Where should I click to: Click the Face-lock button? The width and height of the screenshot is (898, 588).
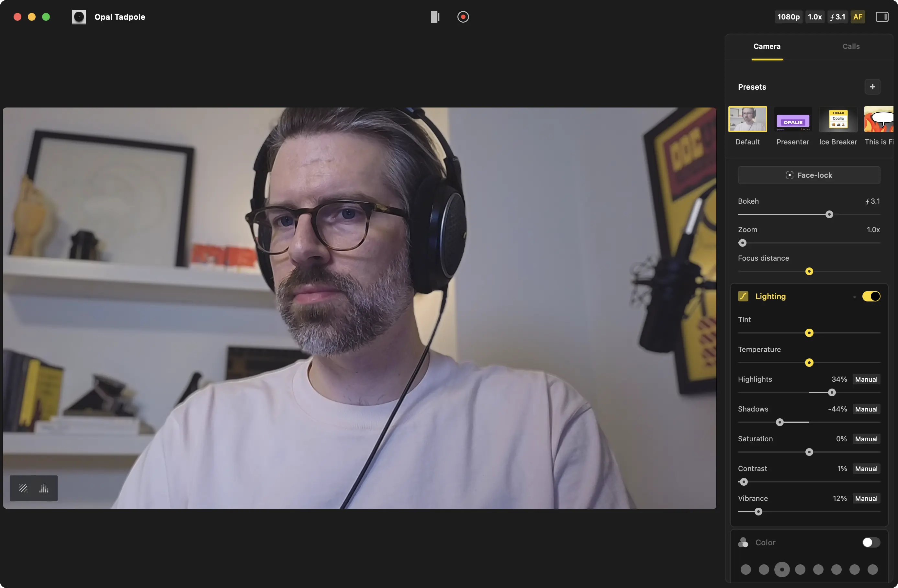[x=809, y=175]
